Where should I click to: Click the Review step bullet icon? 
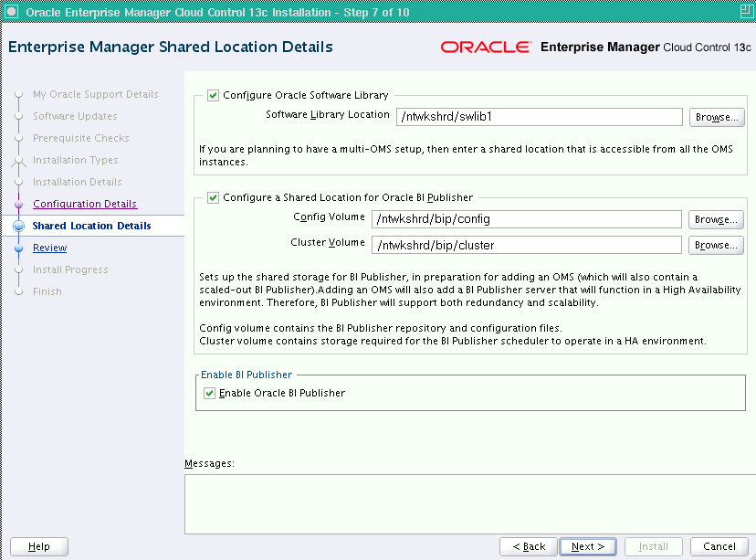click(x=19, y=248)
